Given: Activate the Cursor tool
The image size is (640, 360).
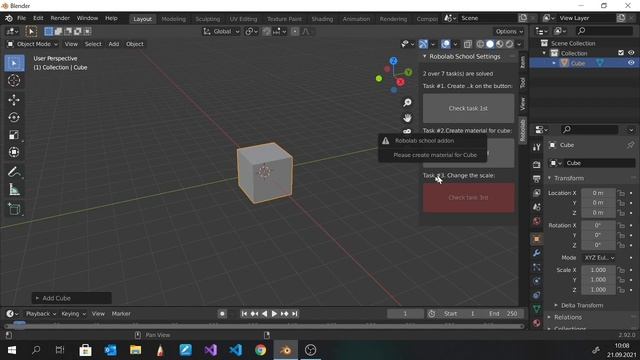Looking at the screenshot, I should [14, 81].
